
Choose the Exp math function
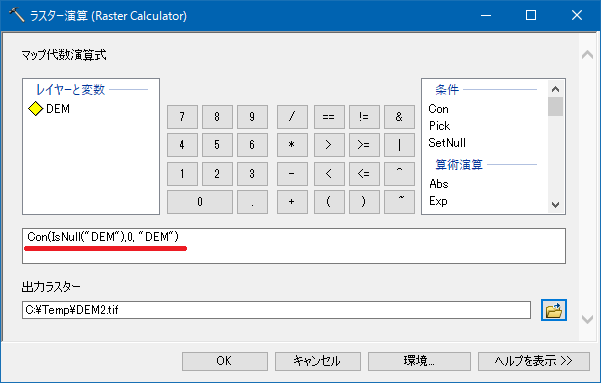[438, 201]
